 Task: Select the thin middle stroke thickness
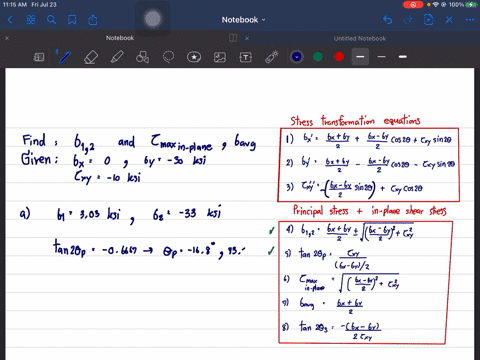click(x=382, y=57)
